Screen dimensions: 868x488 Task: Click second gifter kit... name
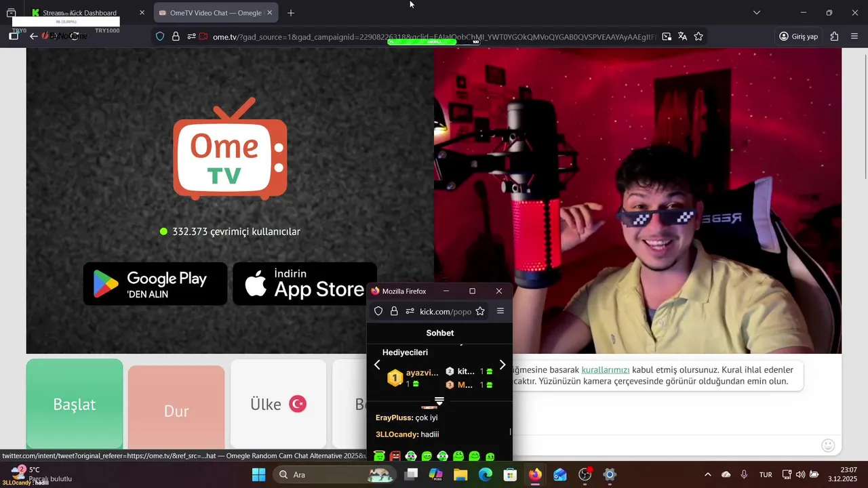[x=466, y=371]
